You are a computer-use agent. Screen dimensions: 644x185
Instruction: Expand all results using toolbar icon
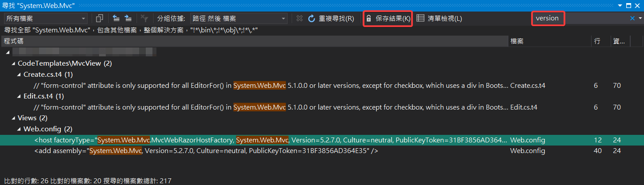tap(128, 18)
